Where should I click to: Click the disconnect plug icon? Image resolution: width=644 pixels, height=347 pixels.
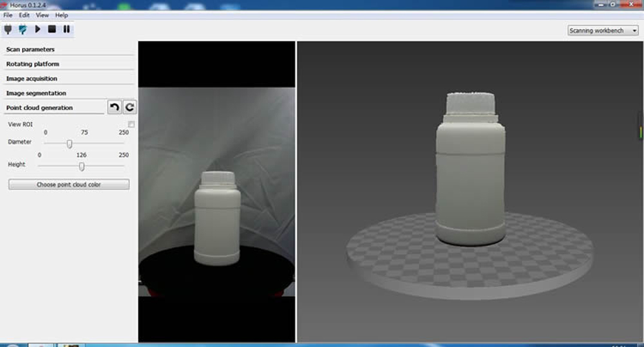pos(23,29)
